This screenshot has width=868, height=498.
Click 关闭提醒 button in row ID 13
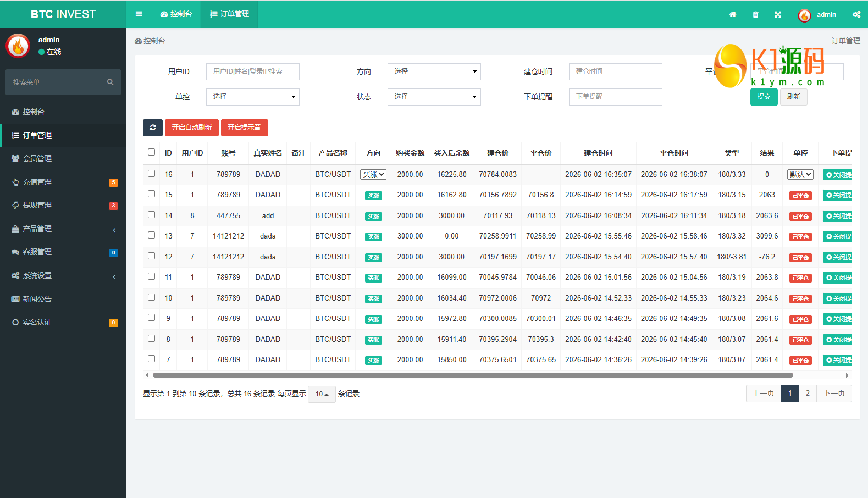coord(838,236)
